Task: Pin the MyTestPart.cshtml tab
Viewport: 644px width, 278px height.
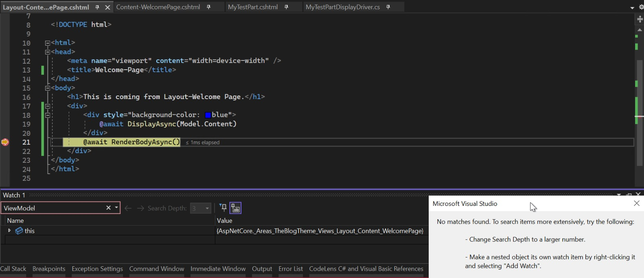Action: click(286, 7)
